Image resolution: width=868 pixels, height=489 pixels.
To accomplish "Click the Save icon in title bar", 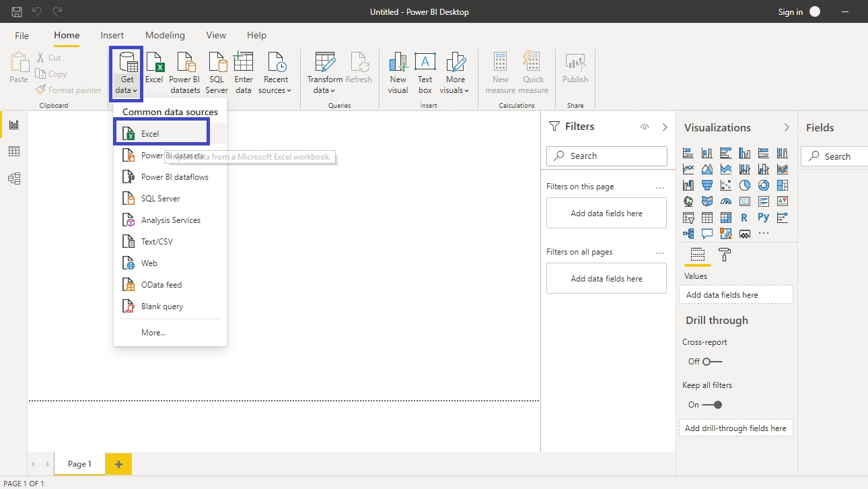I will pyautogui.click(x=17, y=11).
